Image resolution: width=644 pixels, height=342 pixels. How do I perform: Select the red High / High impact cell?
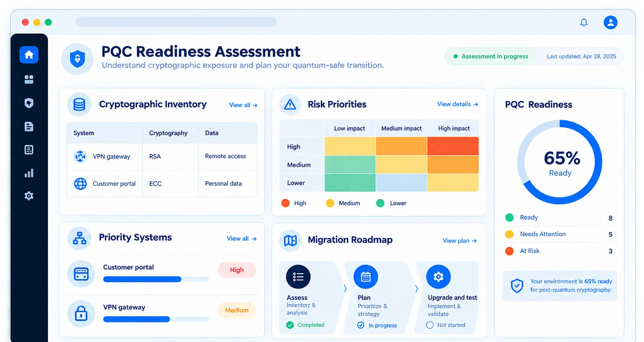pyautogui.click(x=453, y=146)
